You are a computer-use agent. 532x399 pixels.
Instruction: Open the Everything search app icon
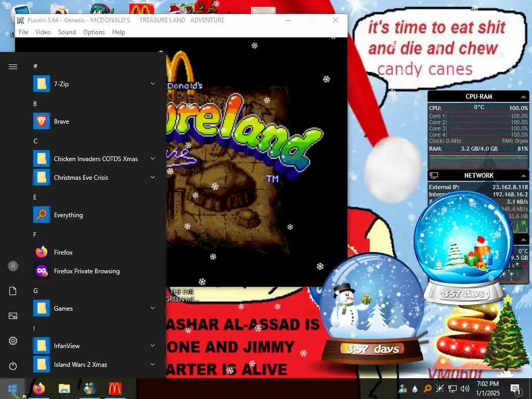(42, 215)
